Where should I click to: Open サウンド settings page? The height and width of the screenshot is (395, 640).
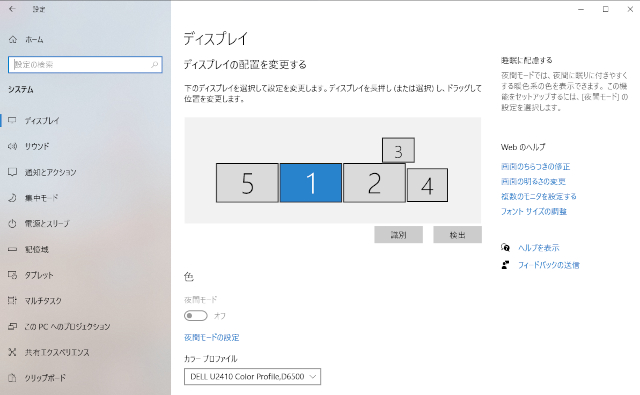click(37, 146)
